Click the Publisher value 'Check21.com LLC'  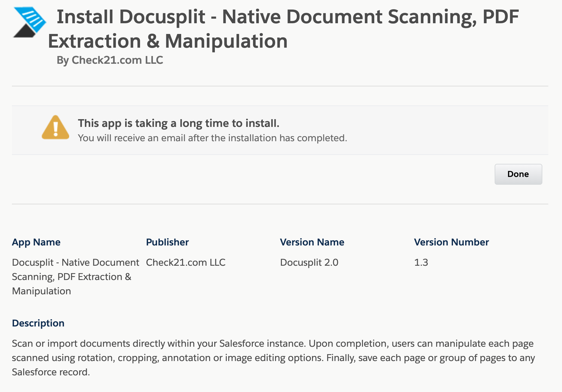click(186, 262)
